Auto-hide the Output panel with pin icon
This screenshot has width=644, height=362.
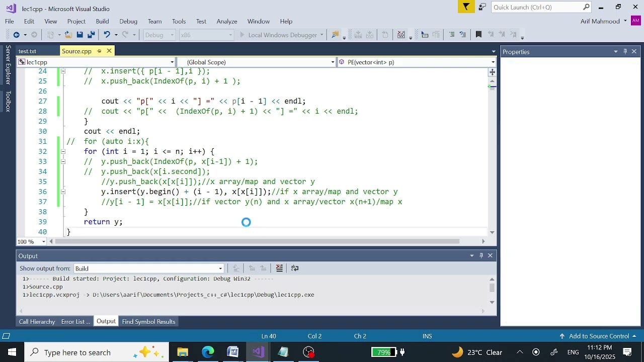point(481,255)
